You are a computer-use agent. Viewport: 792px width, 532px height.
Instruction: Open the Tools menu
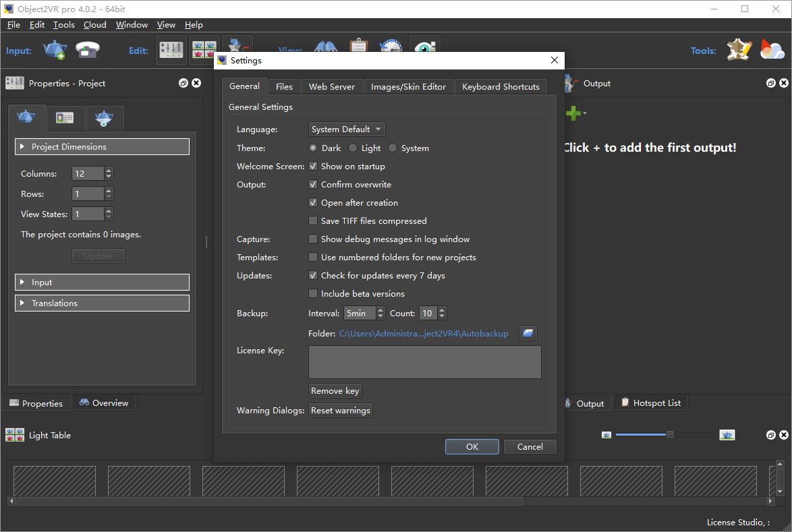coord(63,25)
